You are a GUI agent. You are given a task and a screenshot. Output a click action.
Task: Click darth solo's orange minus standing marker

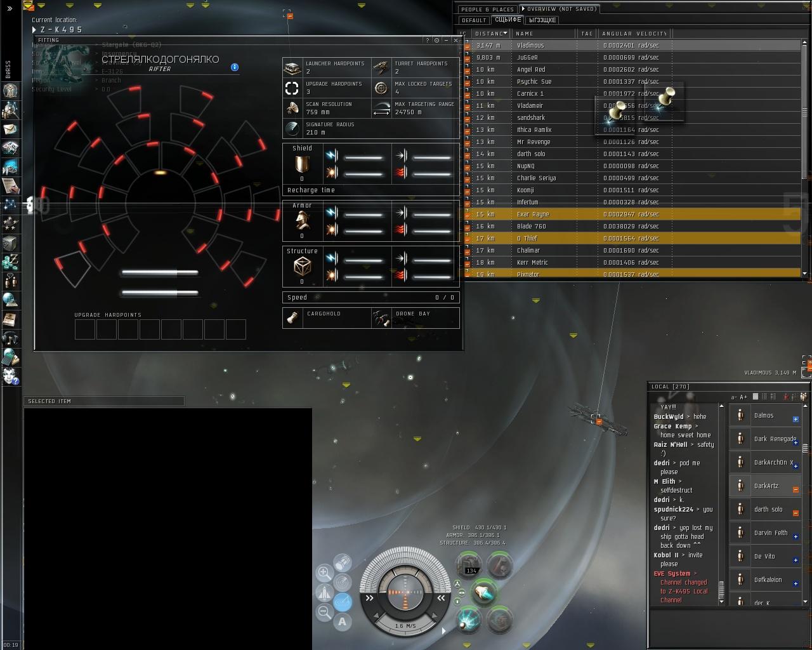[x=796, y=513]
